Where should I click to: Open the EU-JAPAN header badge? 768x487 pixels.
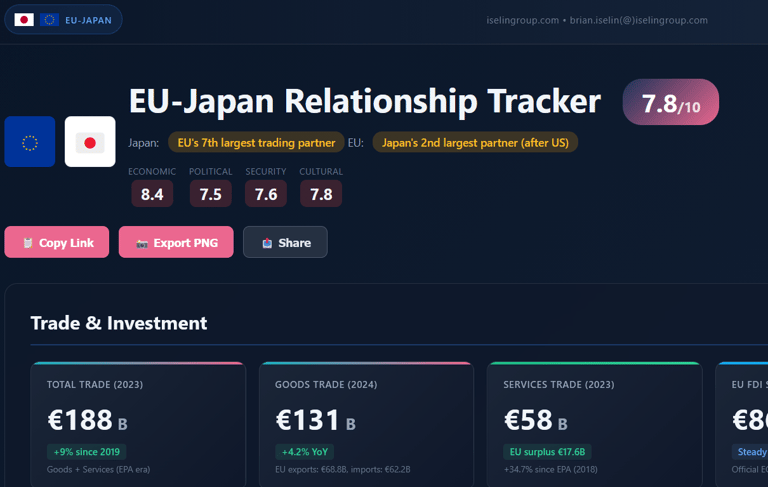[x=64, y=20]
